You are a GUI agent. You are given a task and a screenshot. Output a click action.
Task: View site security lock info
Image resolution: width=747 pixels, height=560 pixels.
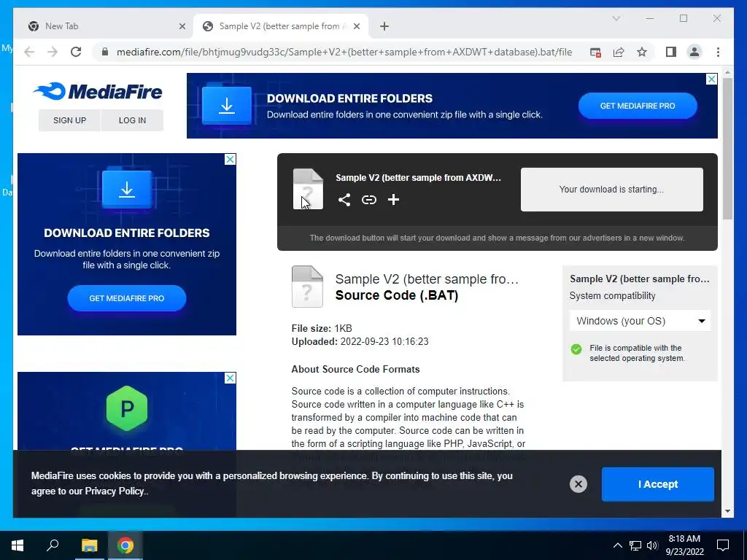point(105,52)
